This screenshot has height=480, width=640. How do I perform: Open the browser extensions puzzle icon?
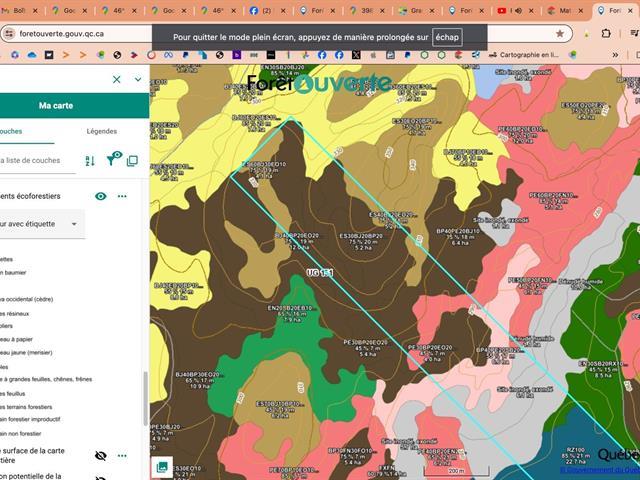(606, 33)
